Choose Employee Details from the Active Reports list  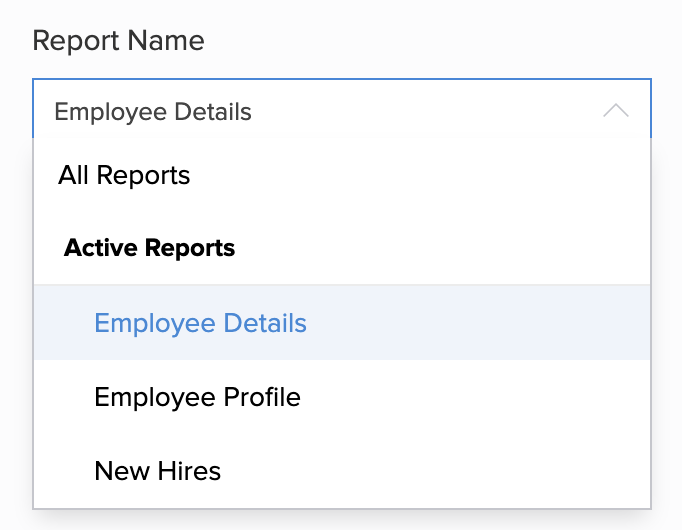[x=200, y=323]
